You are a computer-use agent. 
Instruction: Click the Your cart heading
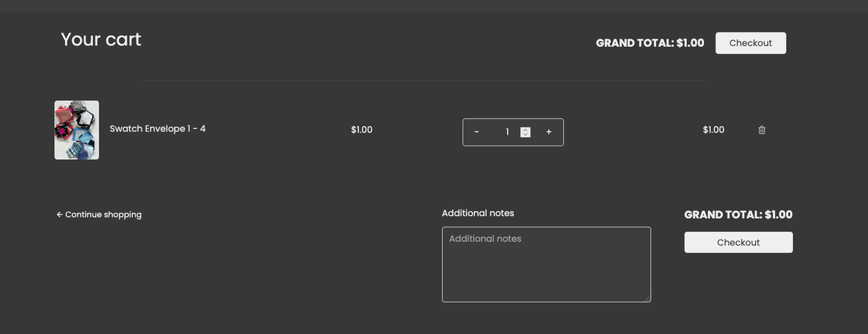[101, 39]
